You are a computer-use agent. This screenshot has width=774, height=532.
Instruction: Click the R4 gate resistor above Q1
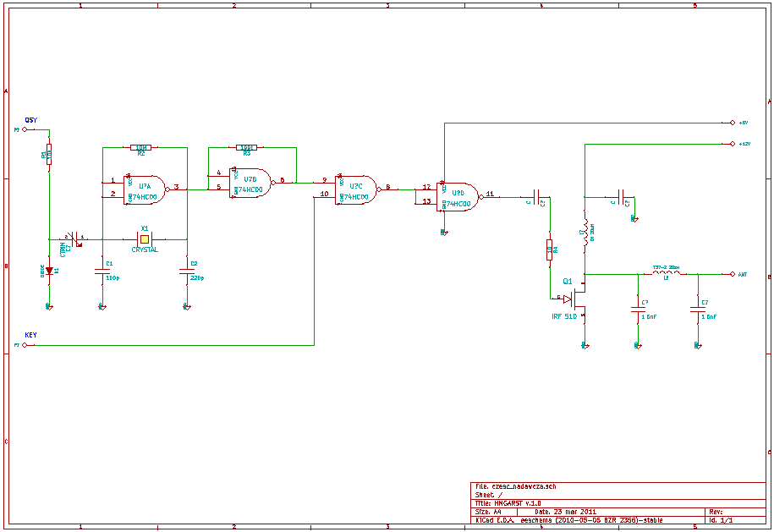(550, 249)
